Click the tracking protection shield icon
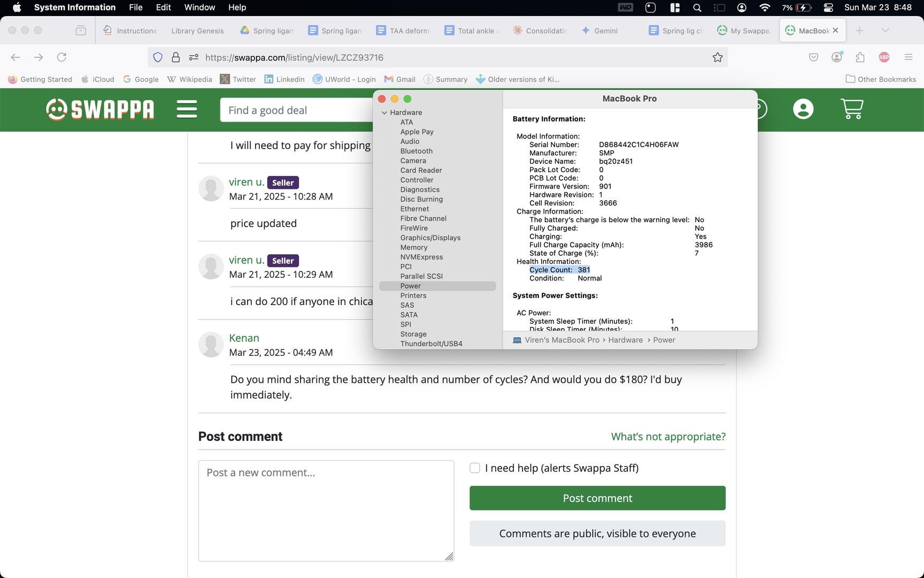Screen dimensions: 924x578 (158, 57)
